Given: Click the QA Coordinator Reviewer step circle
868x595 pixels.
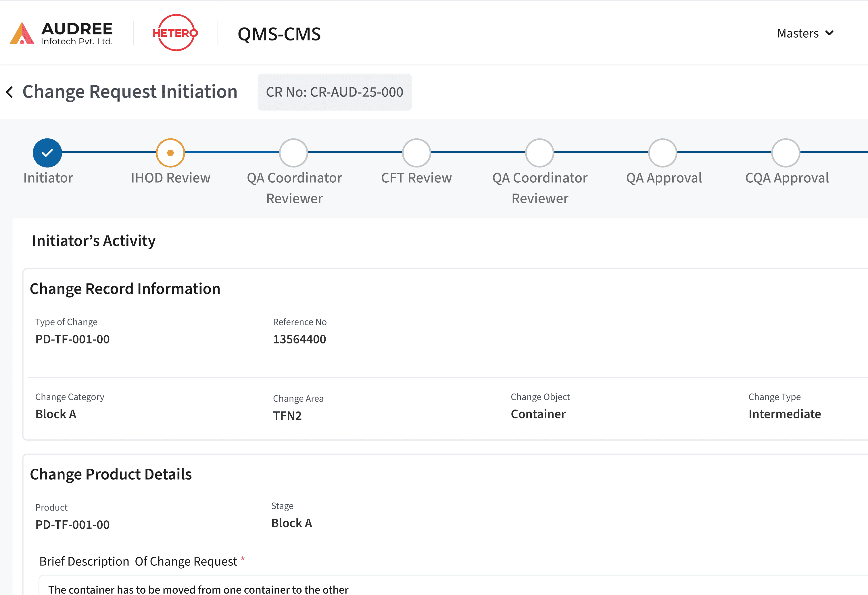Looking at the screenshot, I should [x=293, y=152].
